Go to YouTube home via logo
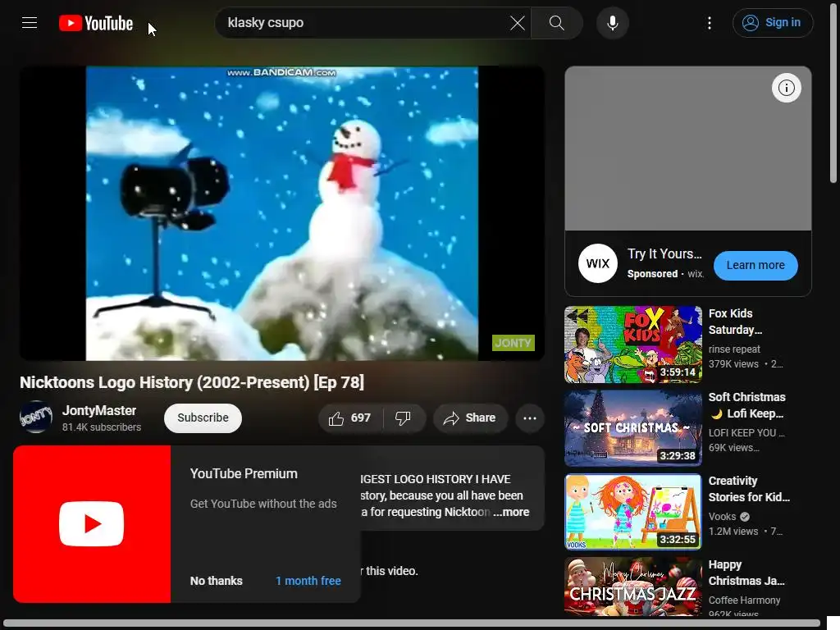This screenshot has height=630, width=840. 96,23
